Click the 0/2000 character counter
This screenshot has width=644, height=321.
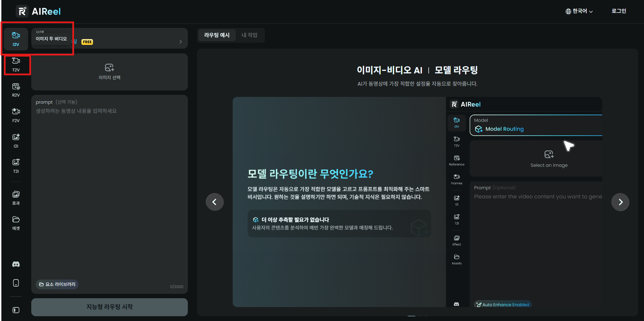coord(177,287)
